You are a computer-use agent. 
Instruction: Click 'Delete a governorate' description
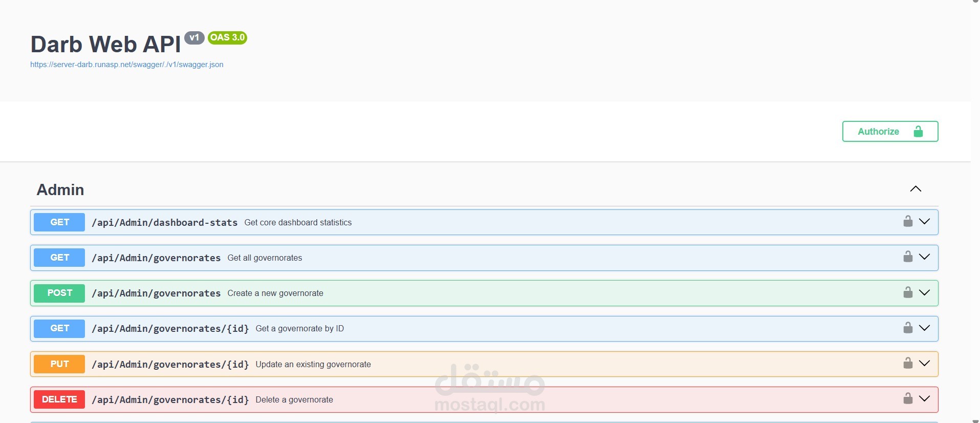(x=294, y=399)
